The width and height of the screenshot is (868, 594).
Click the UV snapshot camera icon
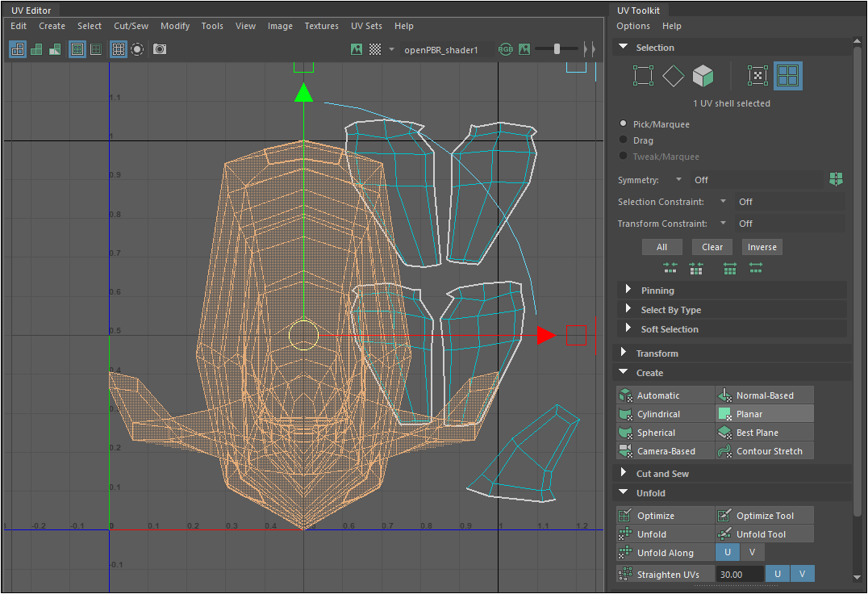pos(160,49)
